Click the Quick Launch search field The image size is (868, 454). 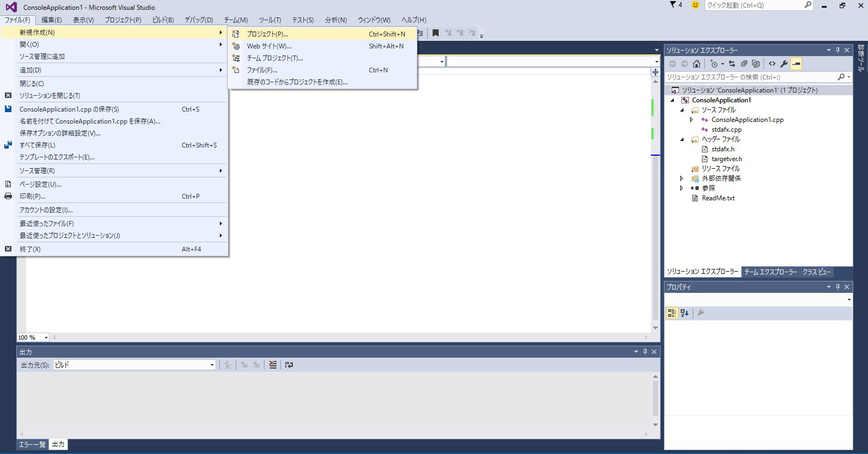pos(753,5)
